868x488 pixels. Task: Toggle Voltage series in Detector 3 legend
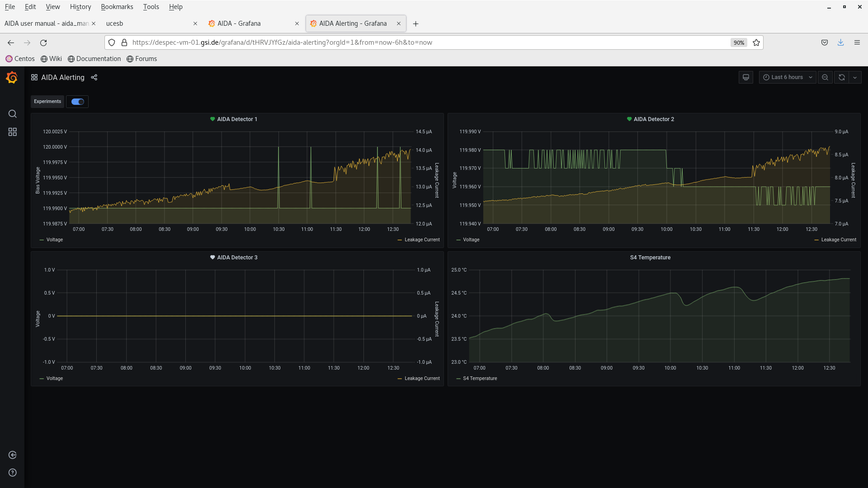[54, 379]
